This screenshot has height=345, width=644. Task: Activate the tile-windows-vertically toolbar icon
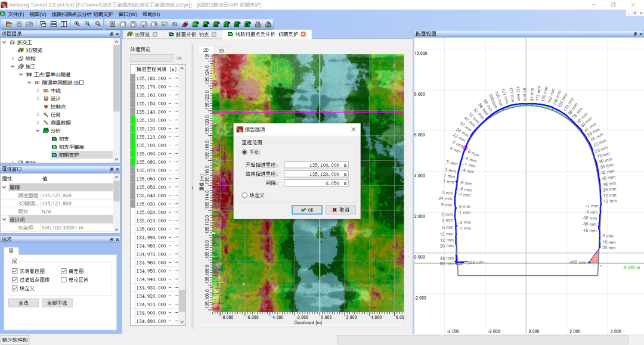[x=64, y=24]
